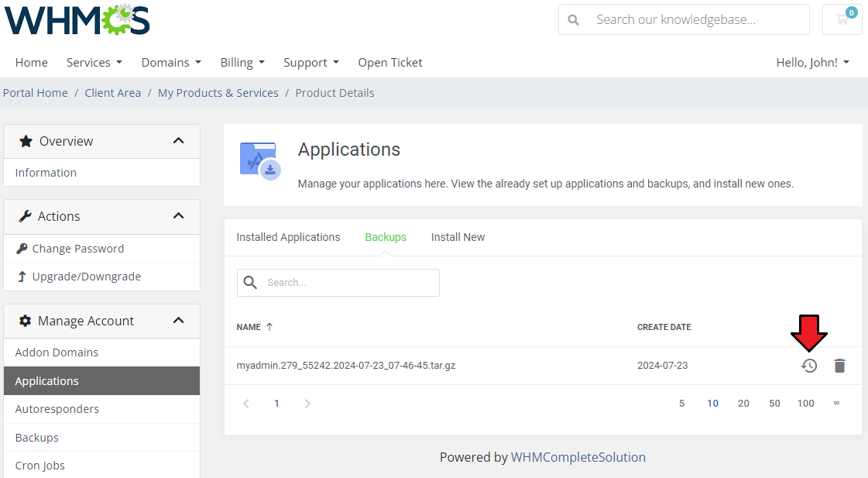This screenshot has height=478, width=868.
Task: Focus the knowledgebase search field
Action: coord(684,19)
